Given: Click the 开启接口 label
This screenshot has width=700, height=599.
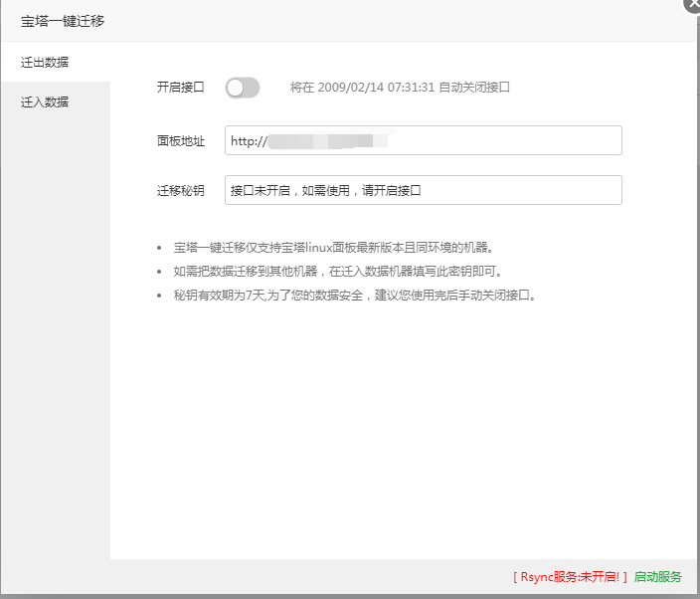Looking at the screenshot, I should click(180, 88).
